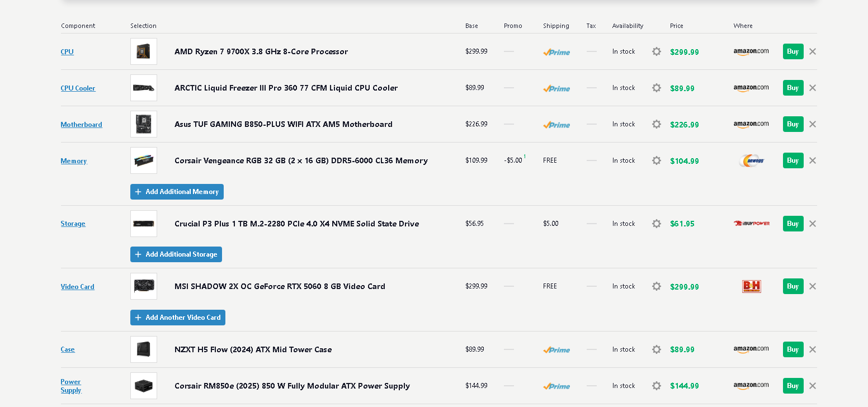Click the -$5.00 promo on Memory row
The height and width of the screenshot is (407, 868).
[513, 160]
